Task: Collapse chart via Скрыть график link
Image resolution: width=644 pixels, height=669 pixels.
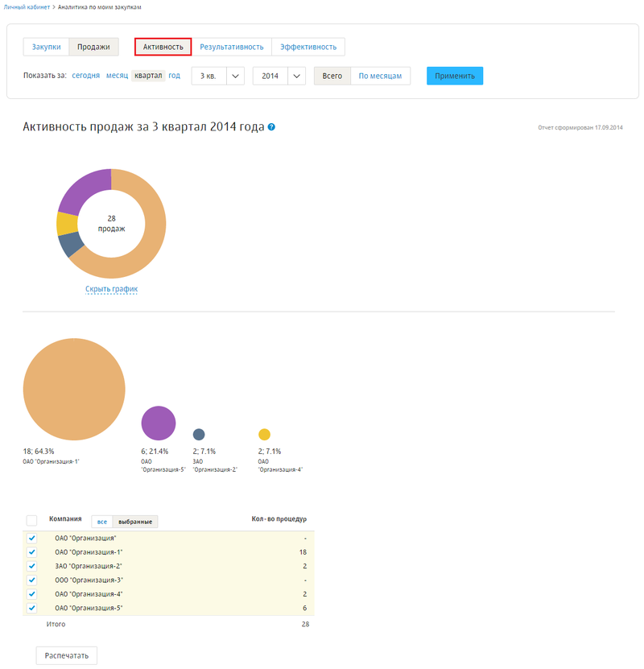Action: 111,289
